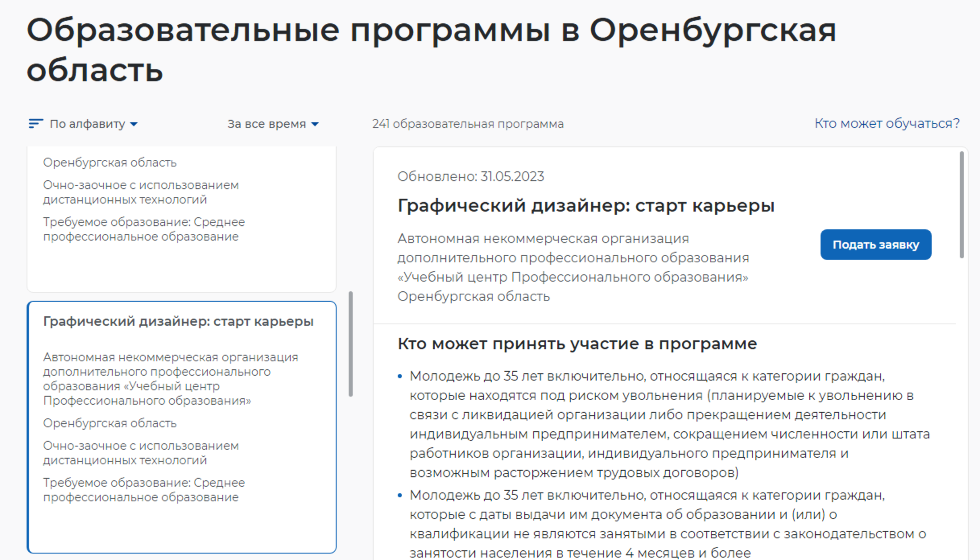
Task: Click organization name in the details panel
Action: tap(573, 258)
